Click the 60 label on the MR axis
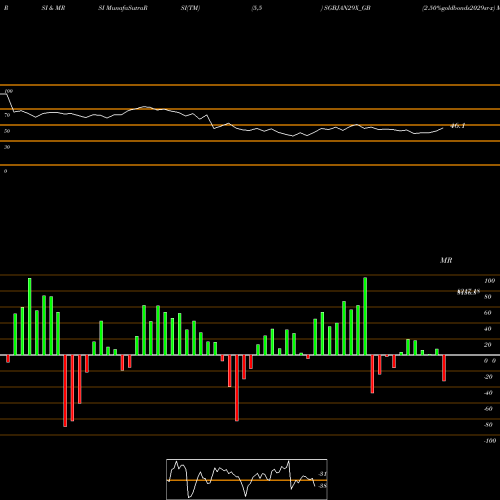500x500 pixels. pos(488,313)
